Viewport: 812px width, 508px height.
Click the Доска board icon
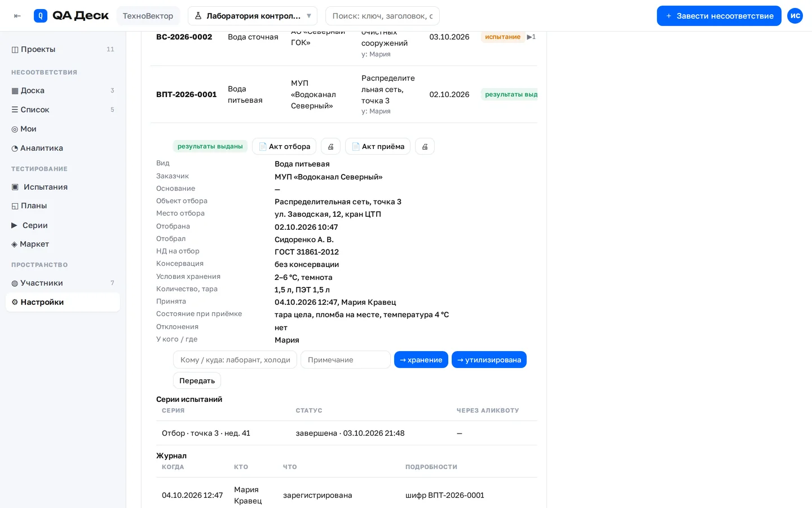click(15, 91)
